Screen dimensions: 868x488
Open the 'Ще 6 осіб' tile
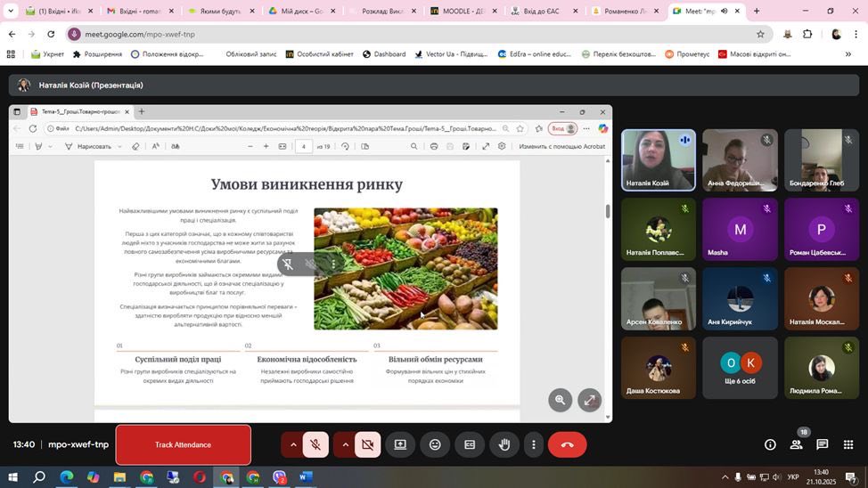coord(740,368)
